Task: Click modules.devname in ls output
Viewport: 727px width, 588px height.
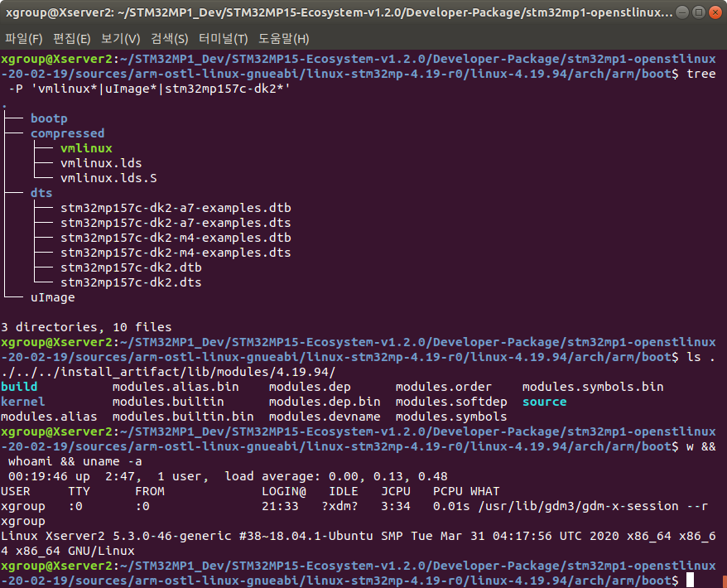Action: tap(325, 417)
